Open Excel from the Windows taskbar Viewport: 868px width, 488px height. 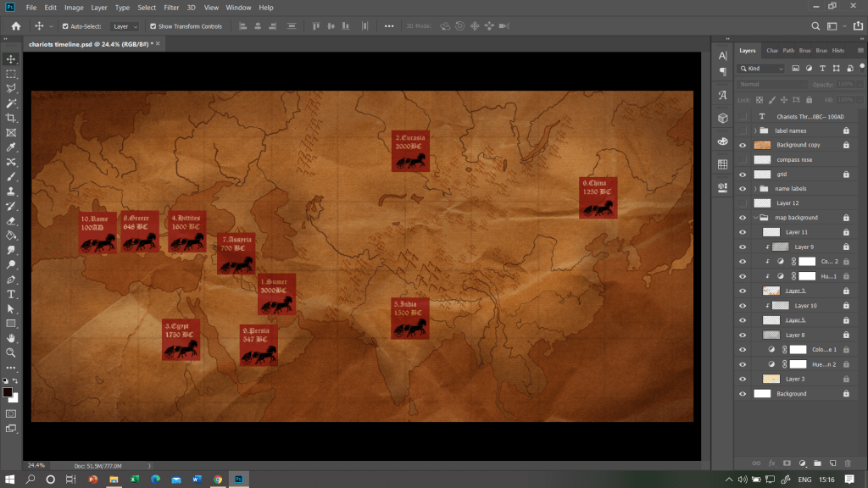pyautogui.click(x=134, y=479)
